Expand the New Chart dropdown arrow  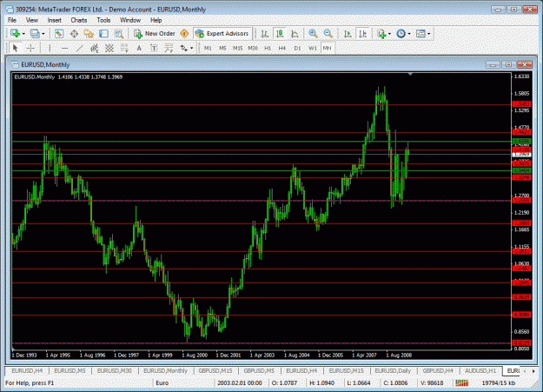23,34
